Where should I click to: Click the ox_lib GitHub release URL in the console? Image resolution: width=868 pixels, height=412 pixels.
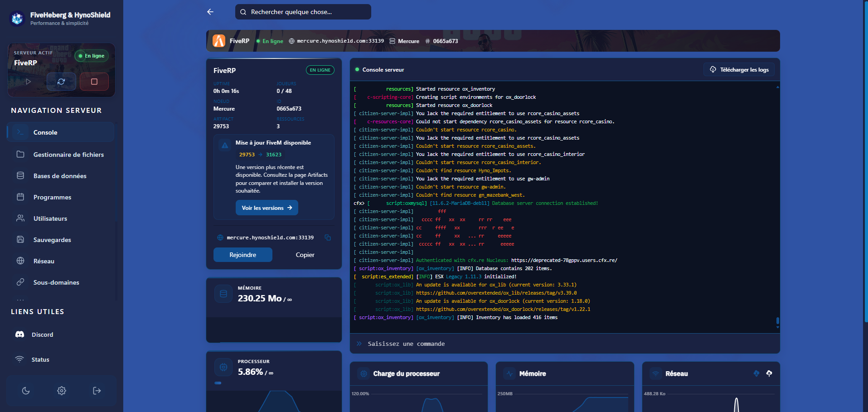pos(496,293)
